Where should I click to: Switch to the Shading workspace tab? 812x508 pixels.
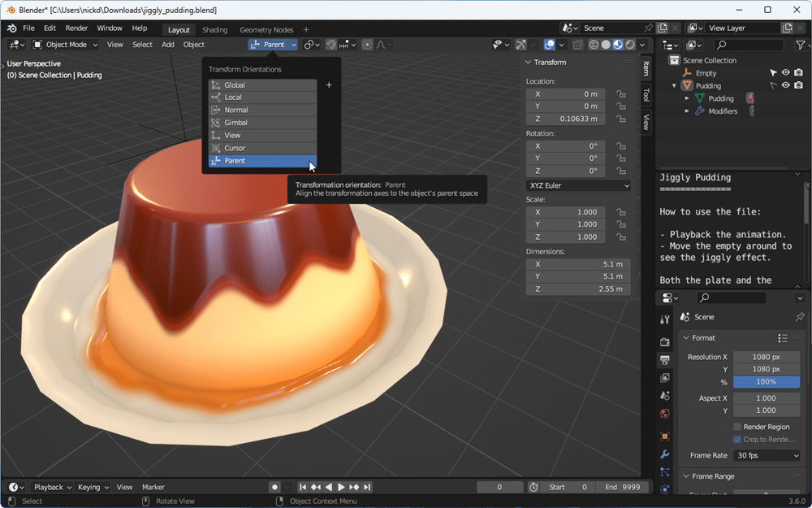pyautogui.click(x=214, y=29)
